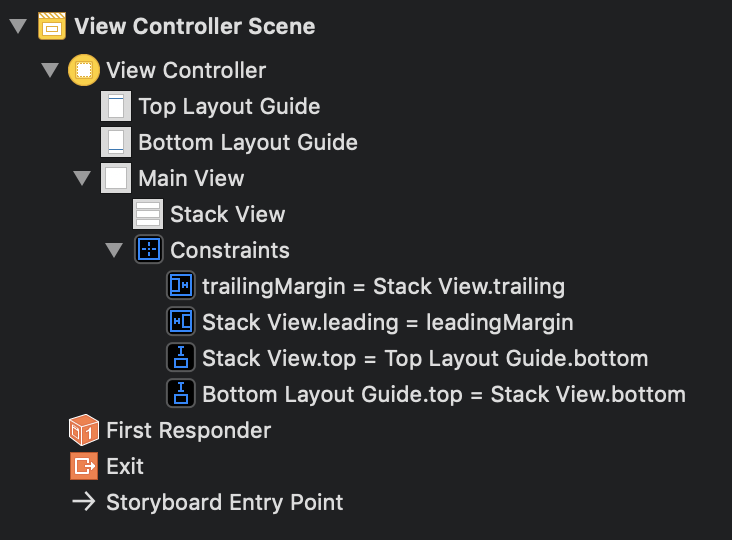
Task: Click the yellow View Controller icon
Action: click(x=84, y=70)
